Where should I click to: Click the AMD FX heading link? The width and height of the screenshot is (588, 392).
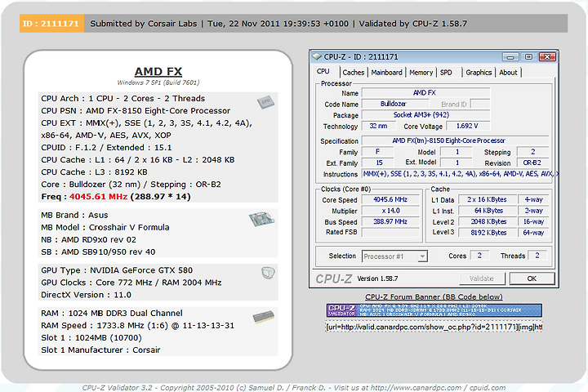click(158, 71)
